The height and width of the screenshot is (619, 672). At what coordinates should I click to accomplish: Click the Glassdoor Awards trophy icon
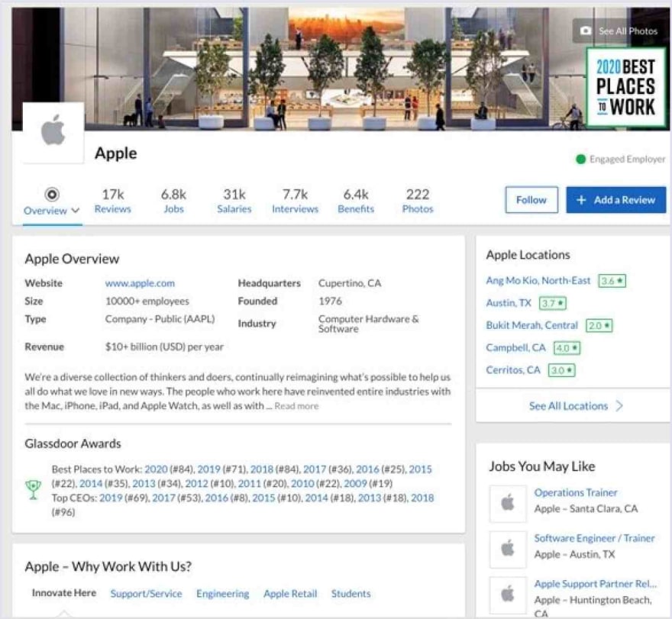[33, 490]
